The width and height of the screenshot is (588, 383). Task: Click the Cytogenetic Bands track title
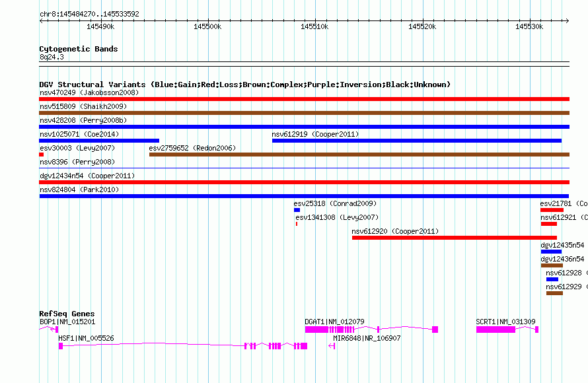79,49
